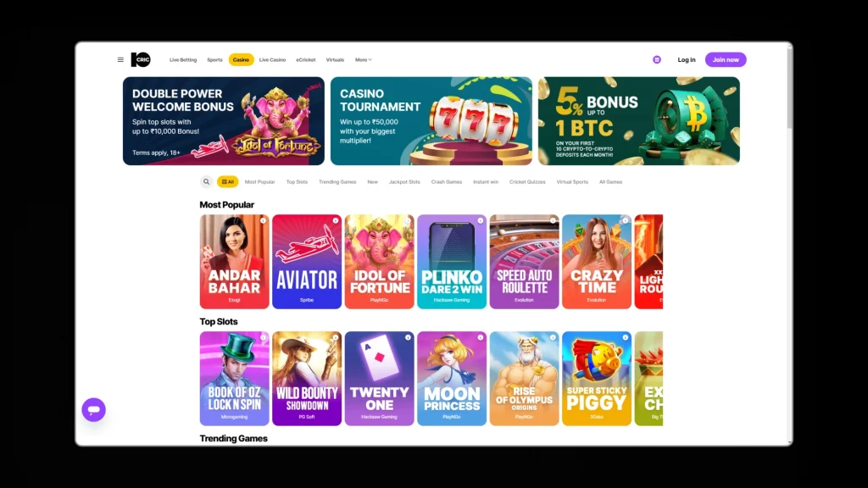Filter by Crash Games category
This screenshot has height=488, width=868.
[446, 182]
